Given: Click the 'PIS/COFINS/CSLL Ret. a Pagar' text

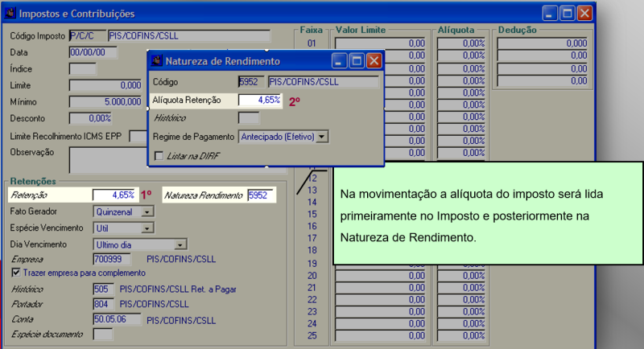Looking at the screenshot, I should tap(178, 289).
